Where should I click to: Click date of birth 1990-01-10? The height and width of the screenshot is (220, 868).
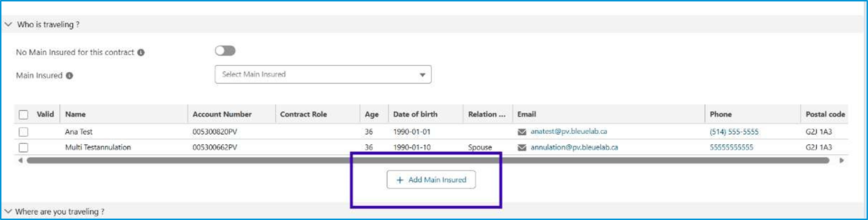pos(412,148)
